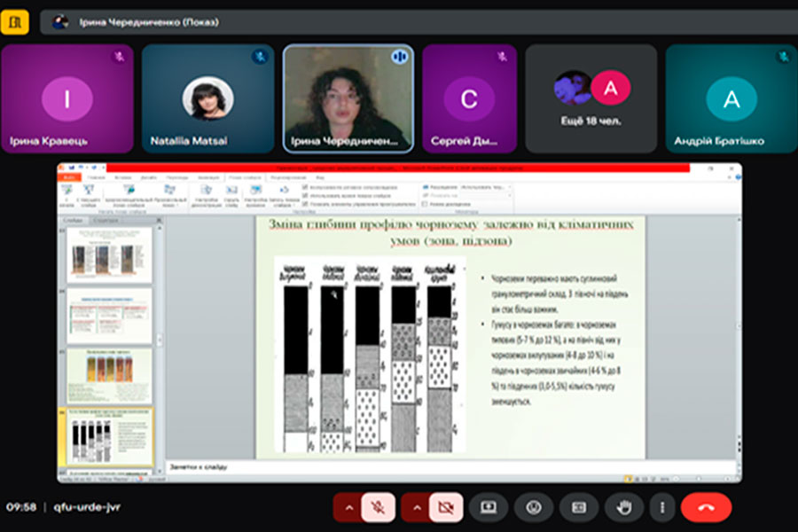This screenshot has height=532, width=798.
Task: Click the present screen icon
Action: tap(488, 507)
